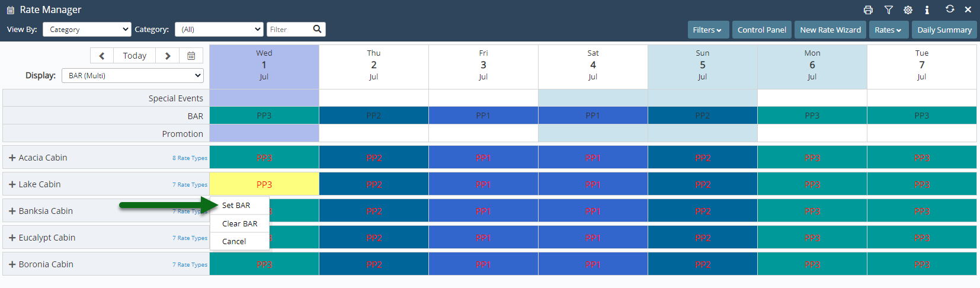The width and height of the screenshot is (980, 288).
Task: Select the Thu 2 Jul column header
Action: pyautogui.click(x=374, y=67)
